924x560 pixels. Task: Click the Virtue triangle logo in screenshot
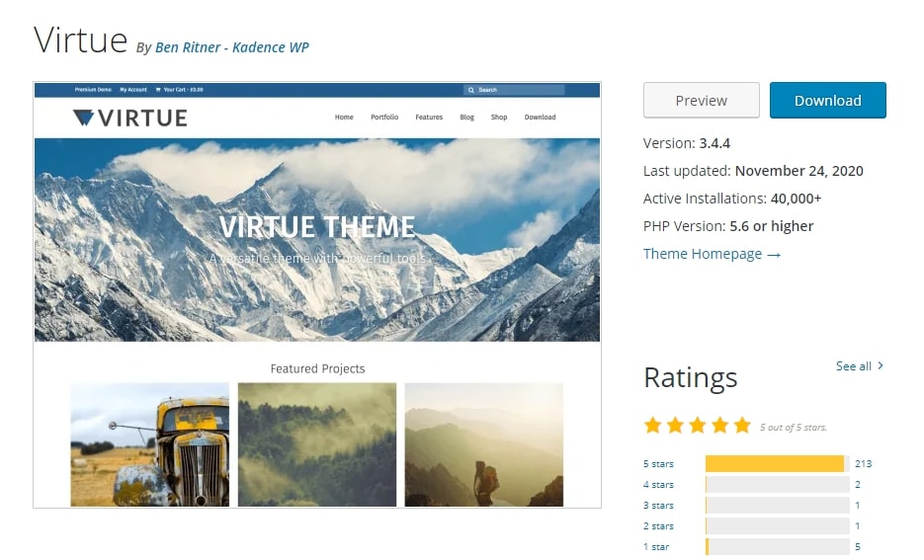point(83,118)
